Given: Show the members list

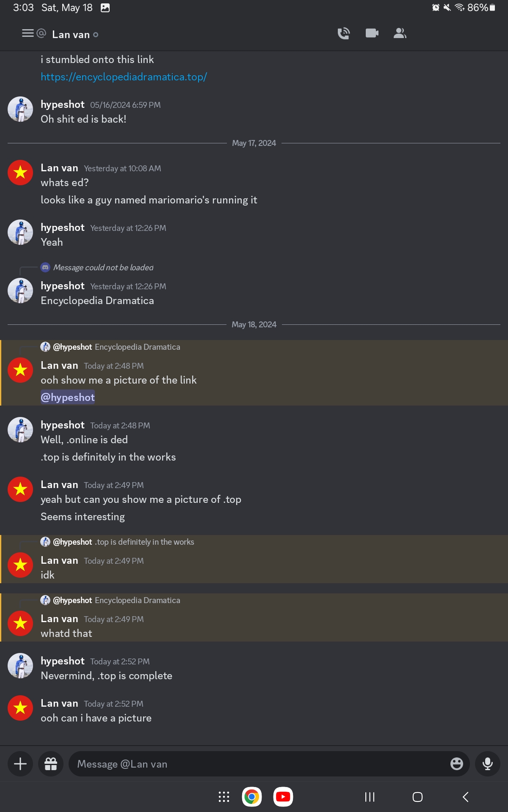Looking at the screenshot, I should pyautogui.click(x=400, y=33).
